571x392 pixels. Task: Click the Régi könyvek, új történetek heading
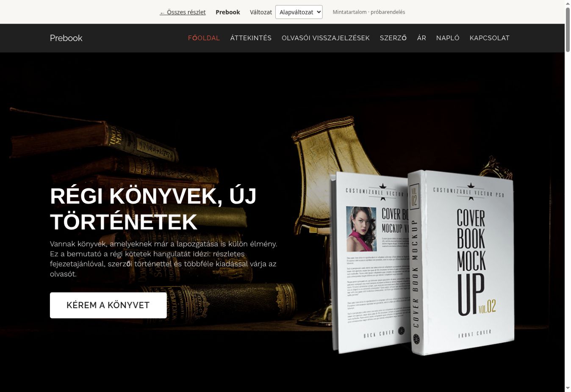point(153,209)
